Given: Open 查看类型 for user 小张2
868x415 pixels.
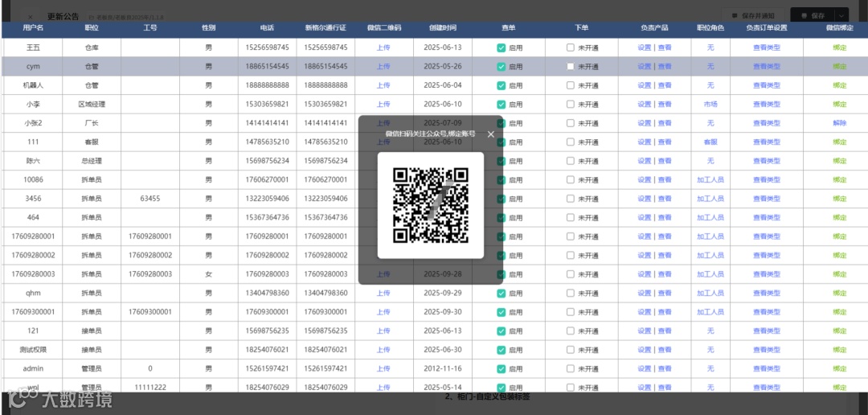Looking at the screenshot, I should pyautogui.click(x=767, y=123).
